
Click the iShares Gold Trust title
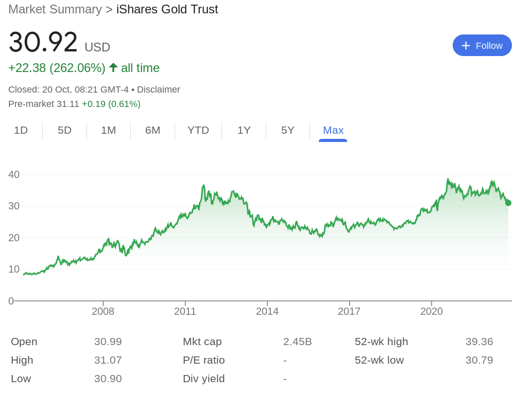click(167, 9)
